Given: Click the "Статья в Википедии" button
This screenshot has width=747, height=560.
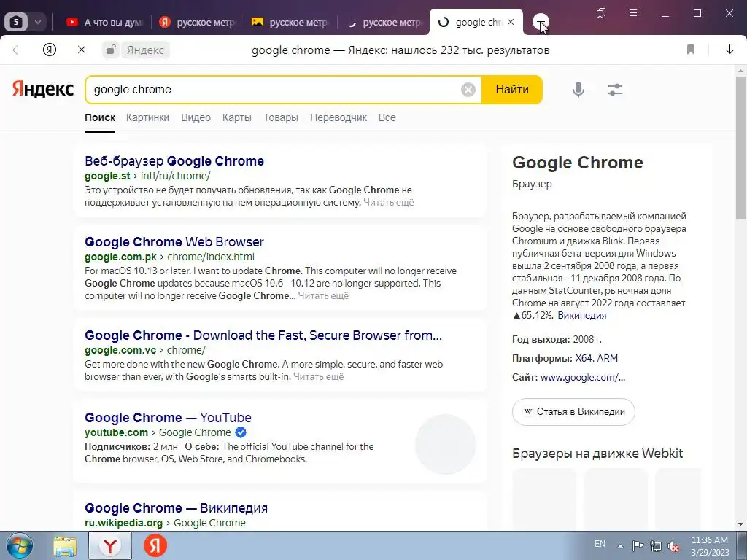Looking at the screenshot, I should 573,412.
